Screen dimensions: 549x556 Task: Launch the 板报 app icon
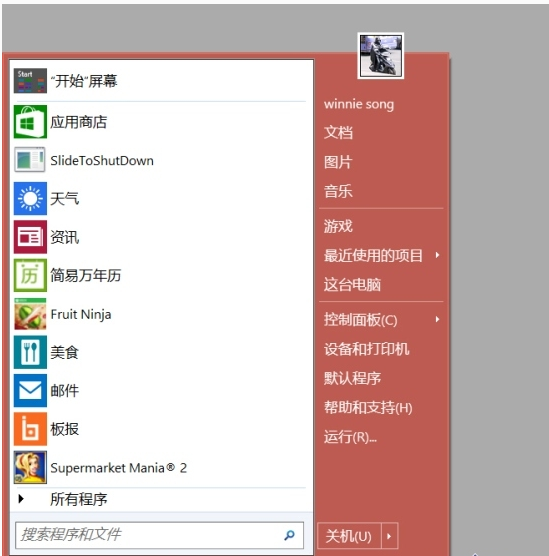[x=30, y=429]
